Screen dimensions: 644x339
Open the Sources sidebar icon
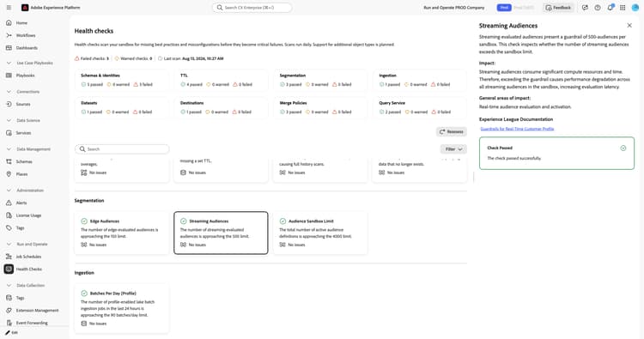tap(9, 104)
